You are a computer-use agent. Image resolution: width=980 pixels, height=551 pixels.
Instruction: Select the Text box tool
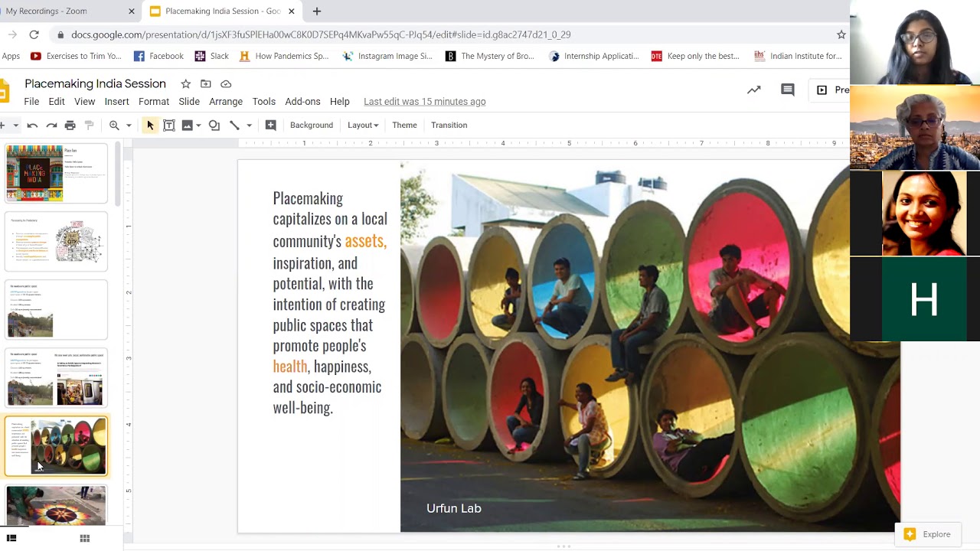click(169, 126)
